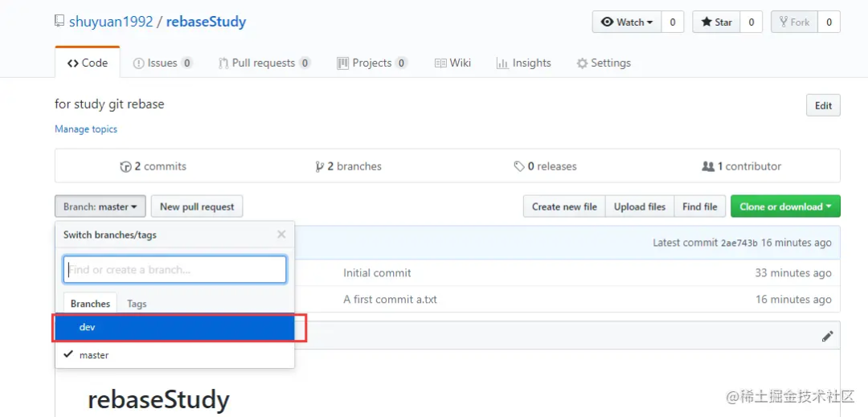Screen dimensions: 868x417
Task: View the 1 contributor page
Action: click(741, 166)
